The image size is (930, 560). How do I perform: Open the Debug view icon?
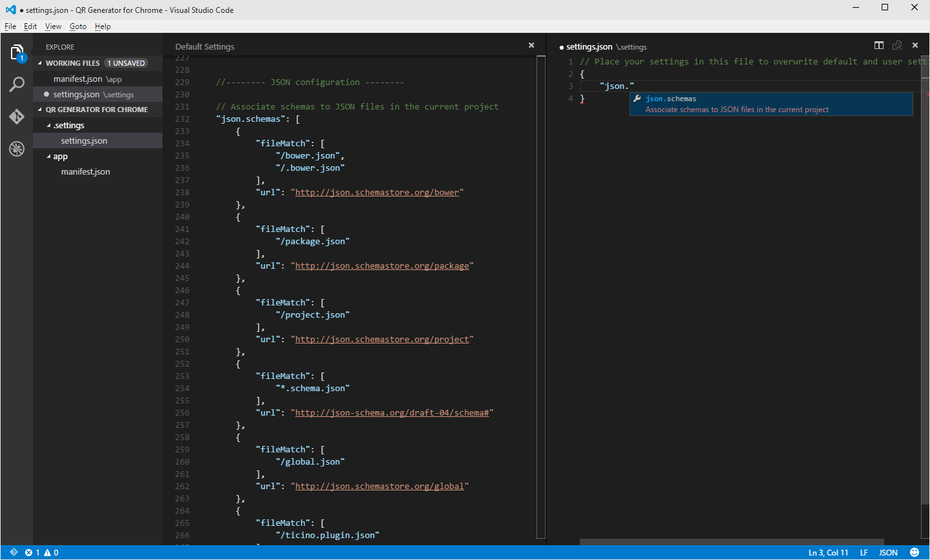[x=17, y=149]
